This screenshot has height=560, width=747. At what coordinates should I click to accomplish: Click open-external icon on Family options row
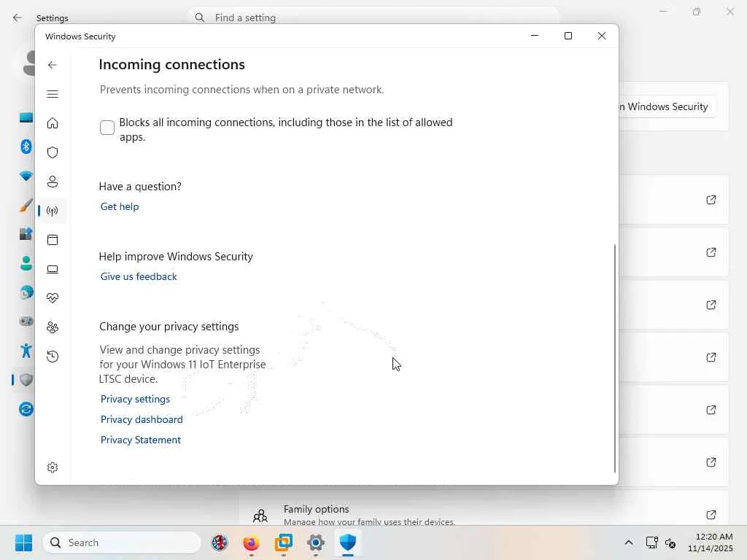711,515
